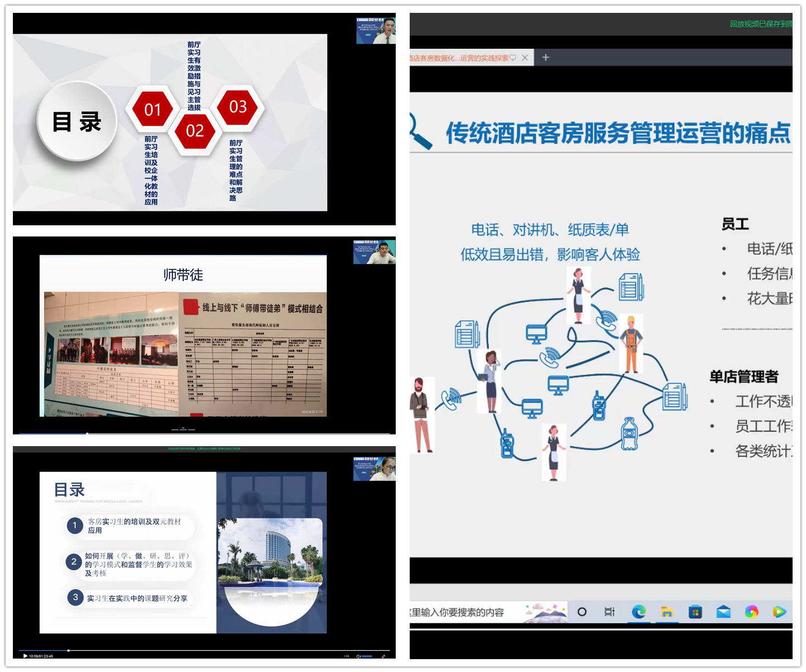Open File Explorer from the taskbar
806x672 pixels.
[667, 612]
